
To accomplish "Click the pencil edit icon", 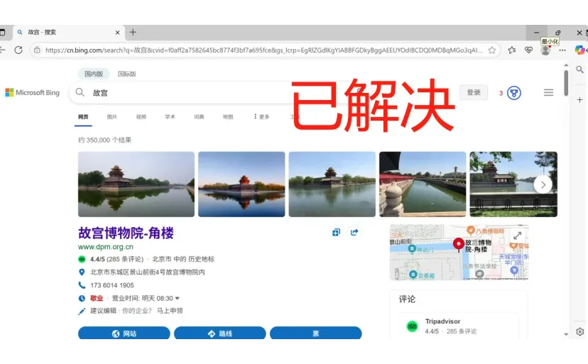I will (82, 311).
